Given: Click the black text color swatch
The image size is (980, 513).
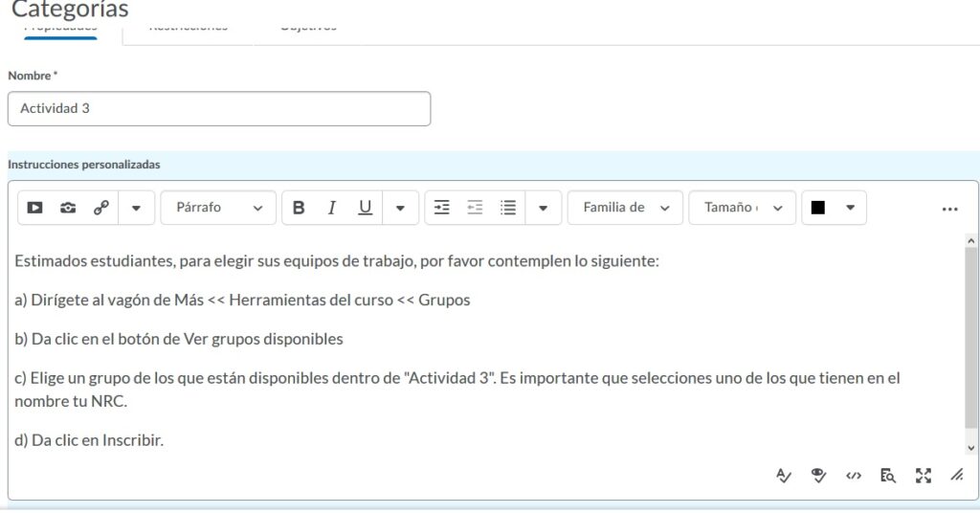Looking at the screenshot, I should [x=818, y=208].
